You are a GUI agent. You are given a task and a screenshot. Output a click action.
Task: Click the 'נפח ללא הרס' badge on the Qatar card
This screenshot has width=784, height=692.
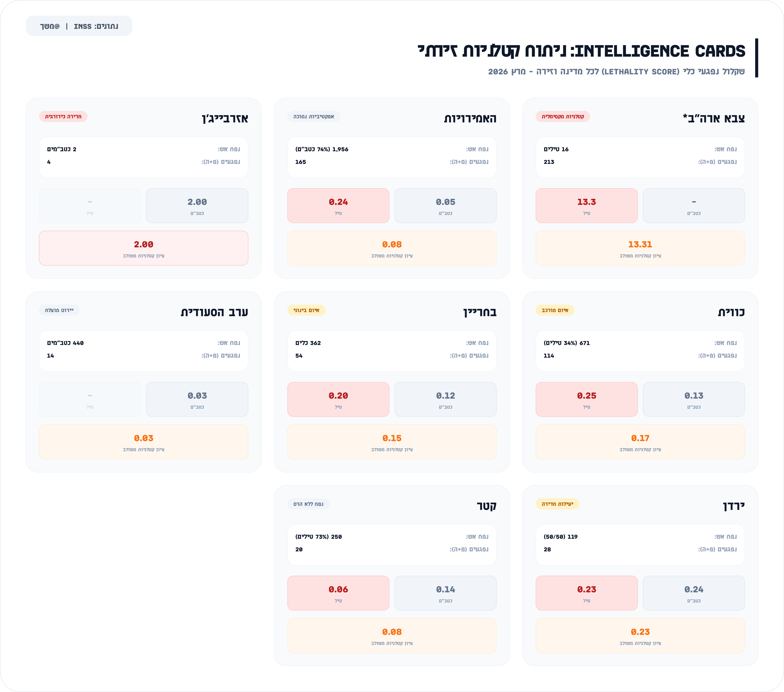click(x=308, y=504)
